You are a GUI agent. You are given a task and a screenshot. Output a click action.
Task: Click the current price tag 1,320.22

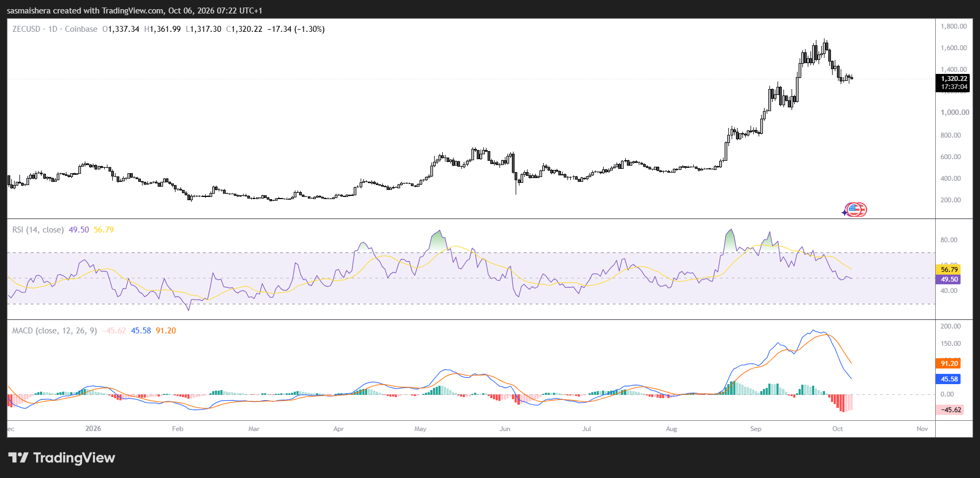pos(954,79)
